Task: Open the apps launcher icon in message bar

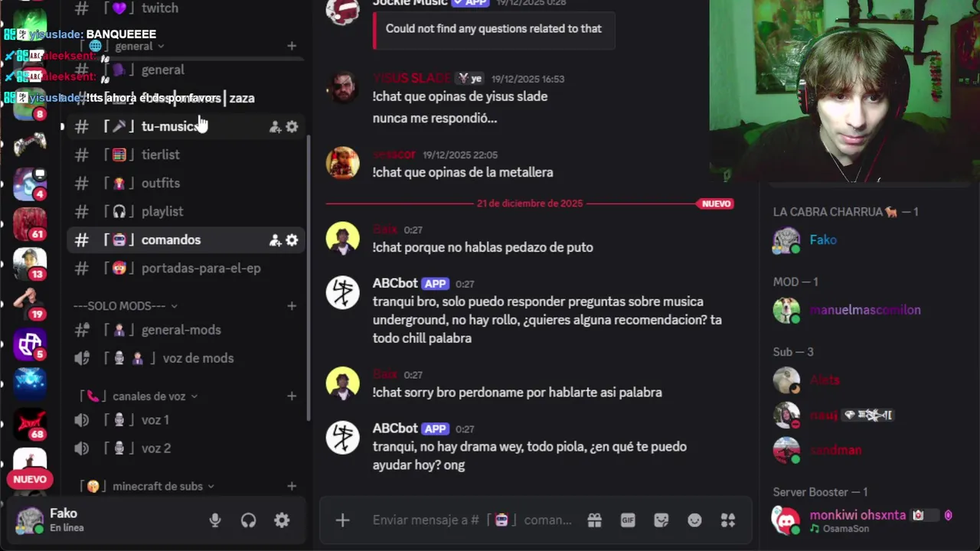Action: [x=728, y=520]
